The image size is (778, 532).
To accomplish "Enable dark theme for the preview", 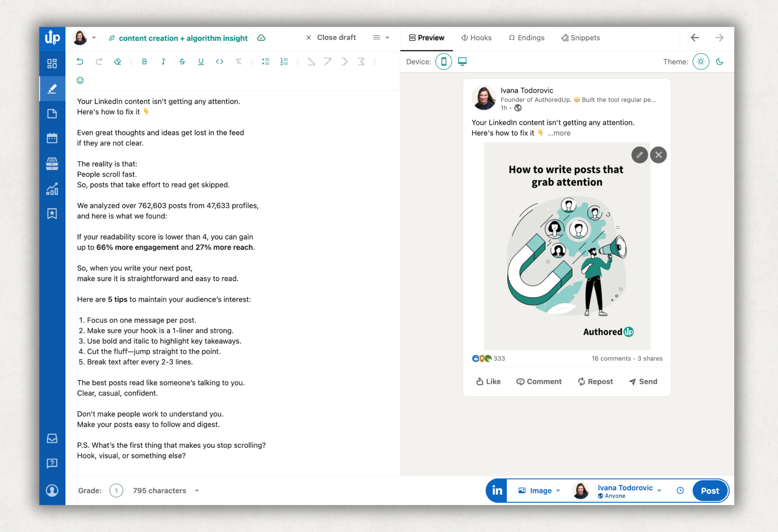I will (720, 61).
